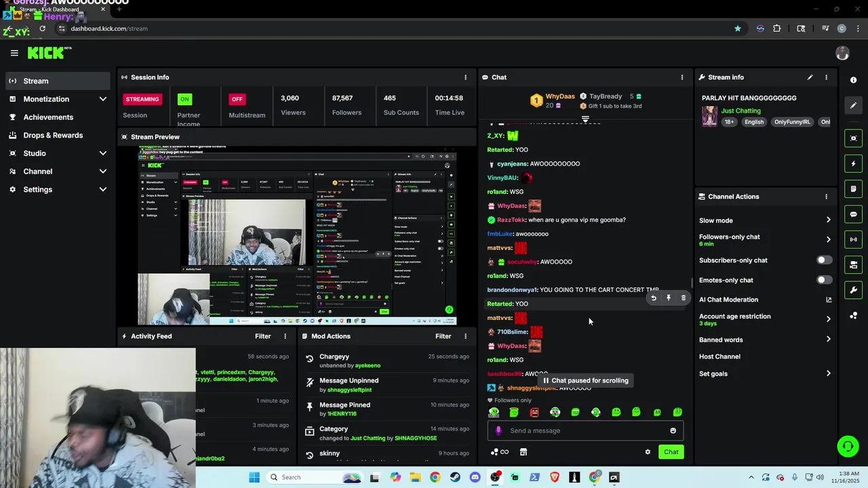This screenshot has height=488, width=868.
Task: Open Session Info panel options menu
Action: click(465, 77)
